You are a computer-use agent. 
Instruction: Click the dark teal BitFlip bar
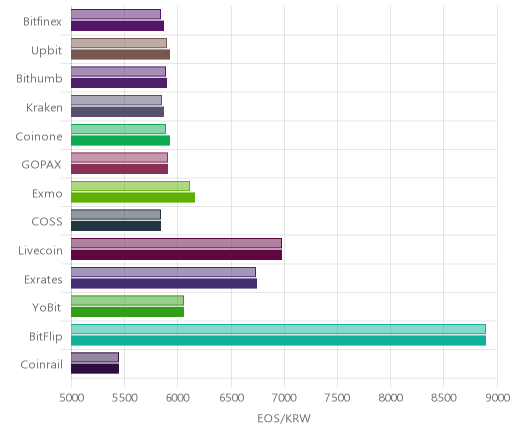[x=278, y=341]
